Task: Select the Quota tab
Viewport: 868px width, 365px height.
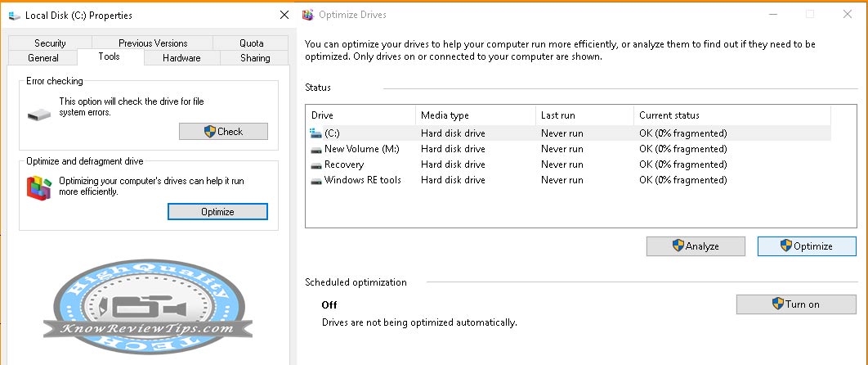Action: tap(251, 43)
